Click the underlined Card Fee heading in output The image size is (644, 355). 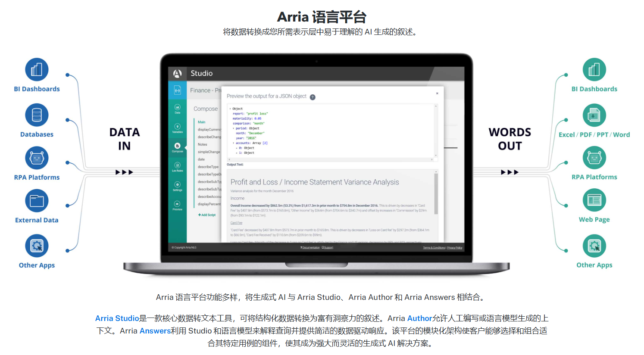(236, 223)
